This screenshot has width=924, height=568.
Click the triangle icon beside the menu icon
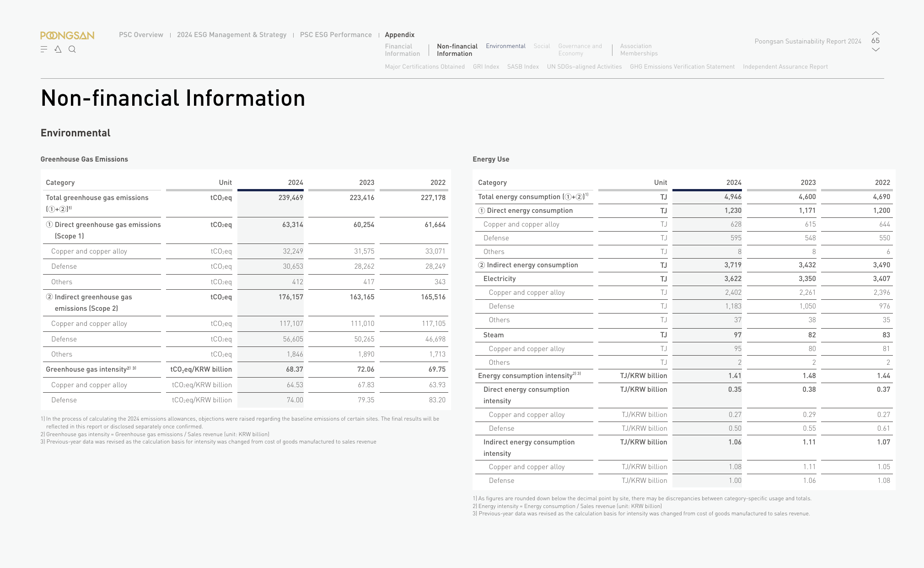[x=58, y=49]
